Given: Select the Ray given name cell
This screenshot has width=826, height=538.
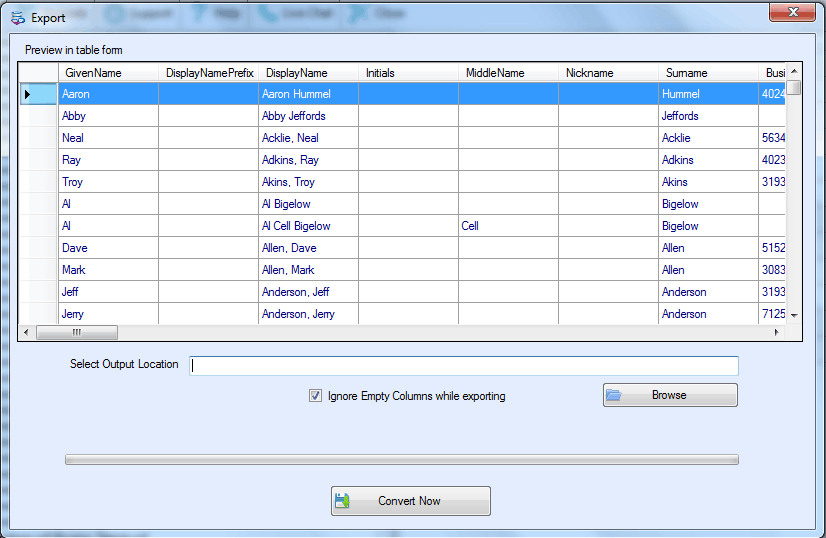Looking at the screenshot, I should 109,160.
